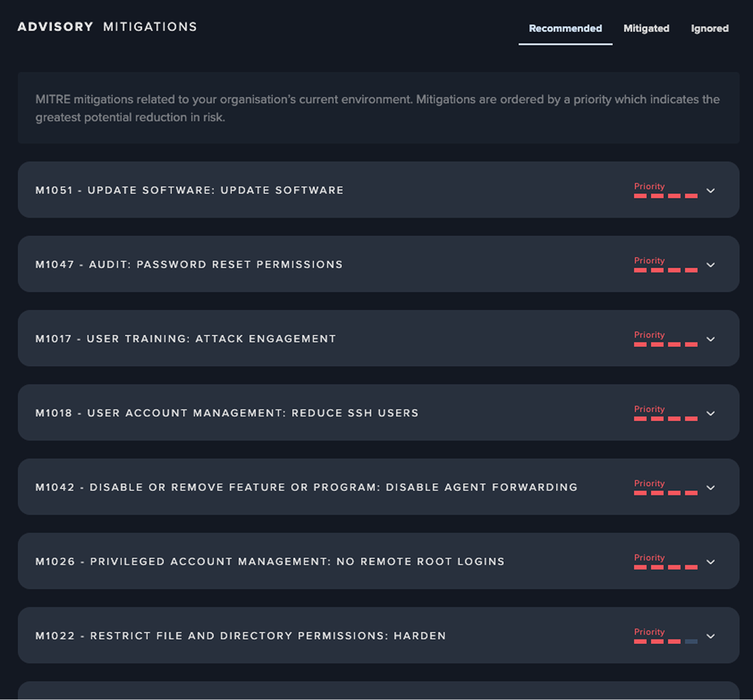
Task: Expand the M1042 Disable Agent Forwarding chevron
Action: 710,488
